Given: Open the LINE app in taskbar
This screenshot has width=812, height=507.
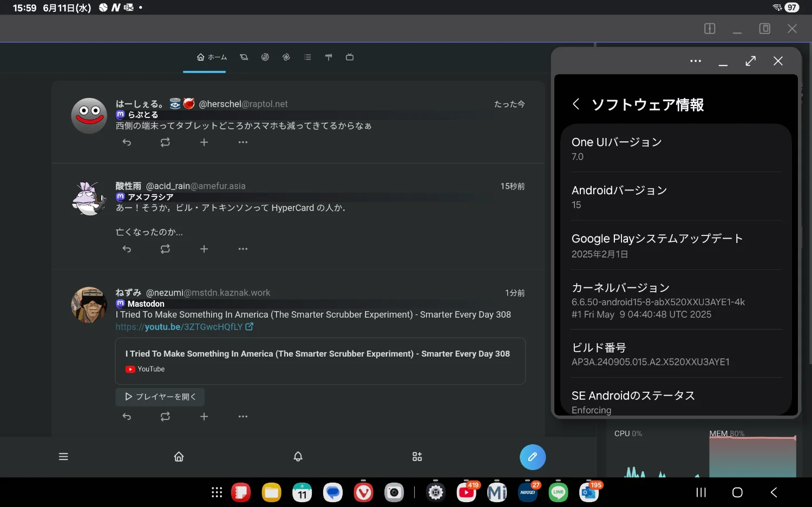Looking at the screenshot, I should coord(558,492).
